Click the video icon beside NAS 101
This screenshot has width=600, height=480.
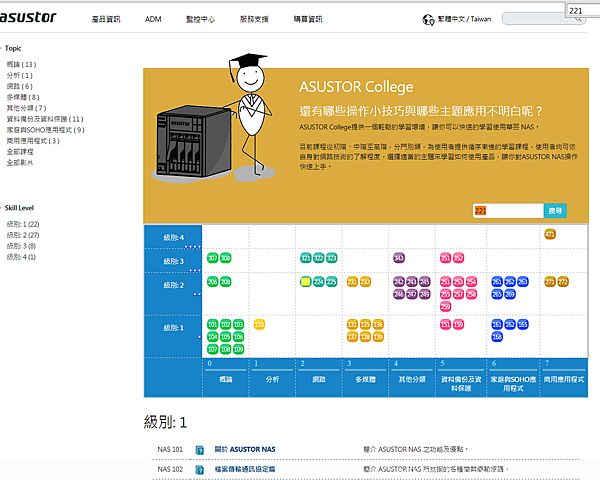pos(199,450)
